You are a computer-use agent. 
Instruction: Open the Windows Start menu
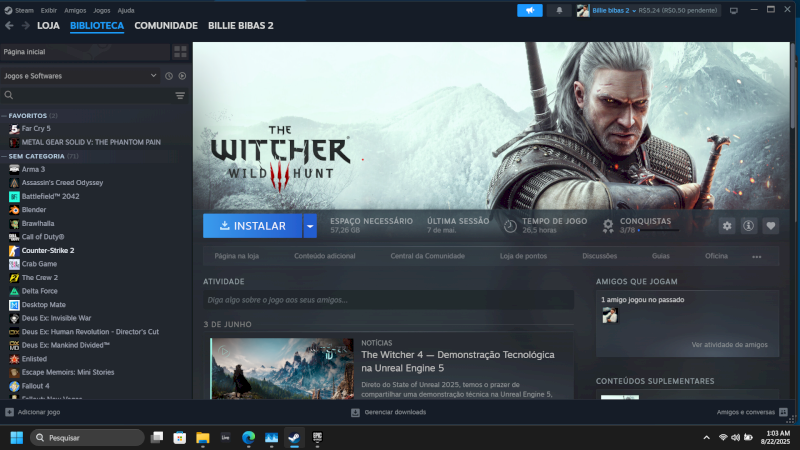[16, 438]
